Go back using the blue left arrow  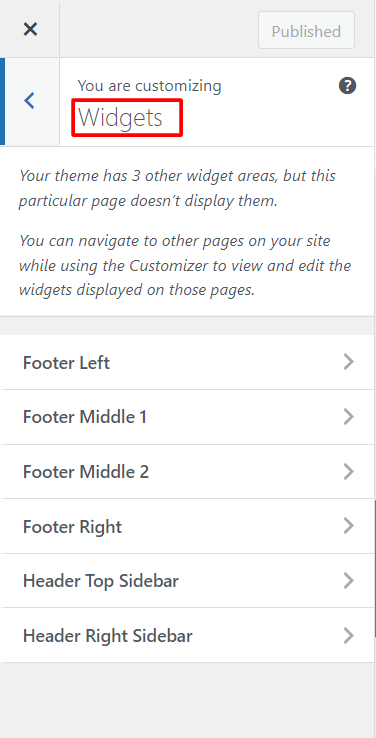pos(30,101)
